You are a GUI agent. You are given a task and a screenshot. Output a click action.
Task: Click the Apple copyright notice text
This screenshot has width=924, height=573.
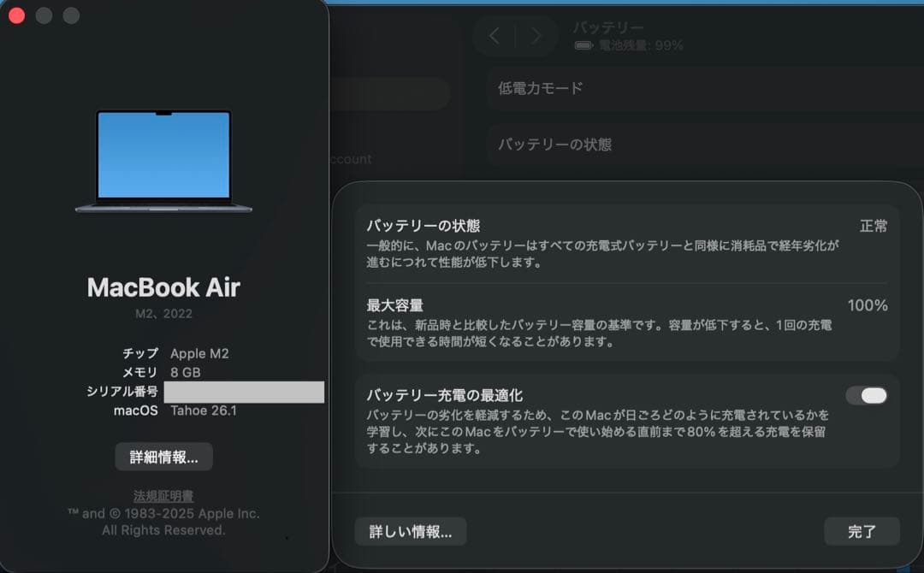pyautogui.click(x=163, y=522)
